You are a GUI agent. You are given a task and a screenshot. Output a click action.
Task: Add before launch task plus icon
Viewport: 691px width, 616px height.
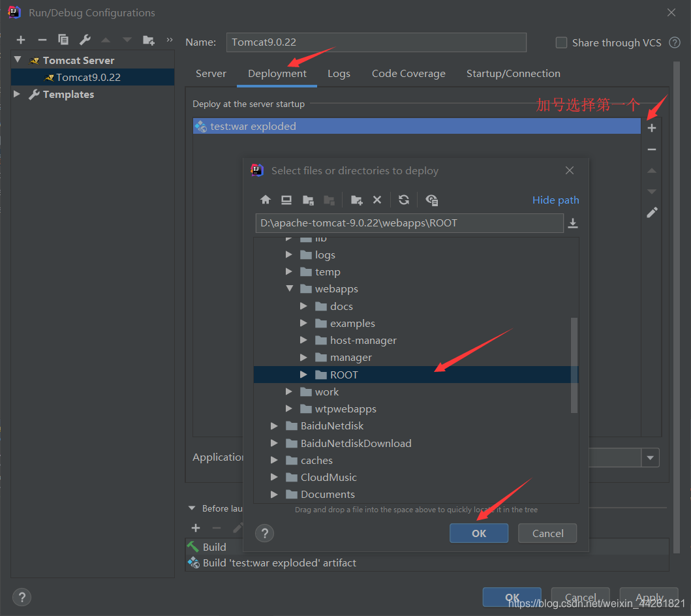click(196, 528)
